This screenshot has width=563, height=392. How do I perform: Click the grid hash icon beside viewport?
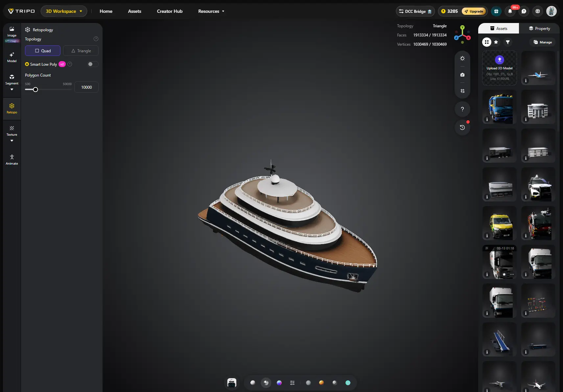(462, 91)
